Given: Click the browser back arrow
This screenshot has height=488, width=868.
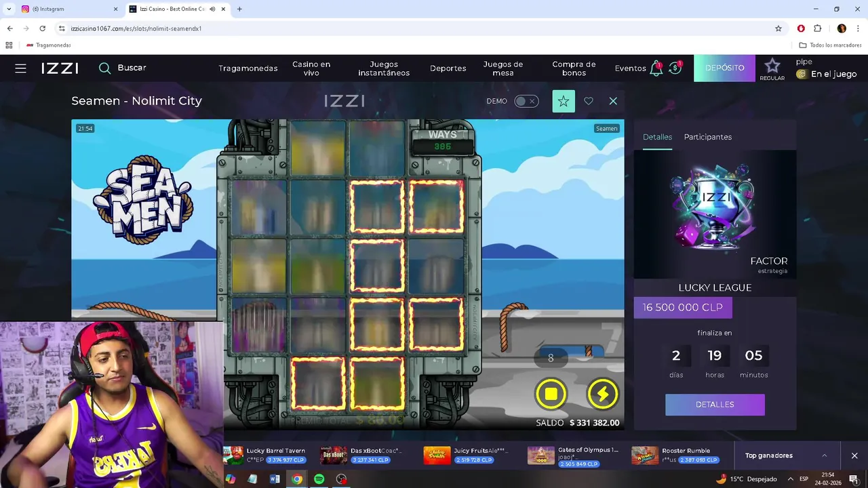Looking at the screenshot, I should tap(9, 28).
